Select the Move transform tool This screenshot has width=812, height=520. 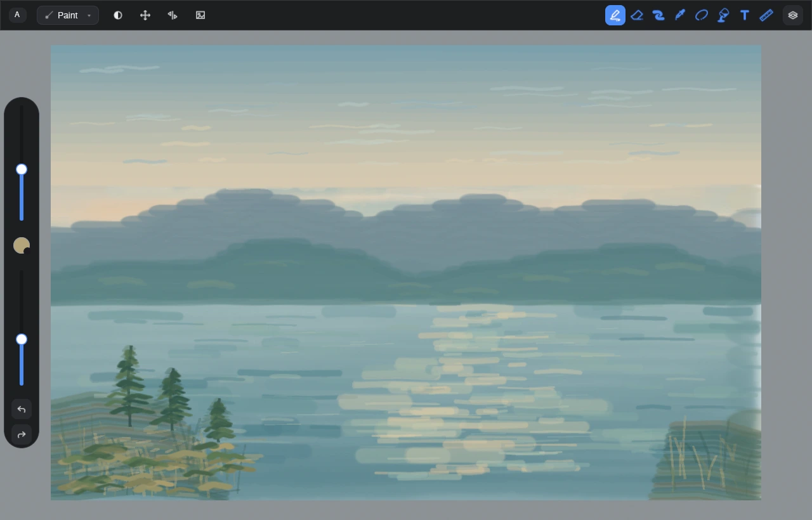click(x=145, y=15)
